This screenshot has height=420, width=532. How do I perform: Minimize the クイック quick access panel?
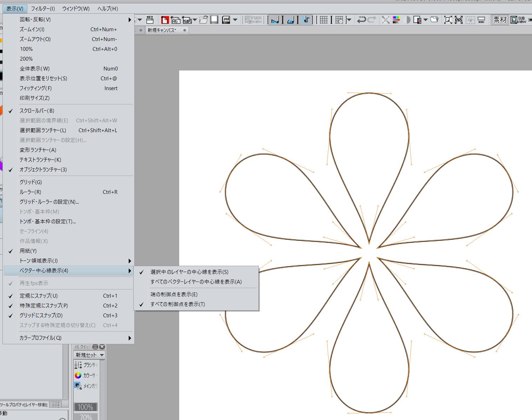click(95, 347)
